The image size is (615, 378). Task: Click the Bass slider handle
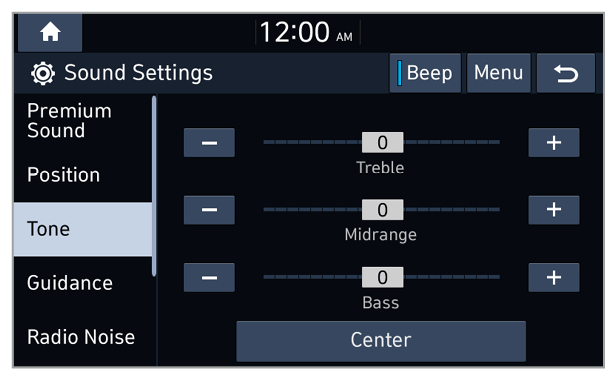pos(382,278)
